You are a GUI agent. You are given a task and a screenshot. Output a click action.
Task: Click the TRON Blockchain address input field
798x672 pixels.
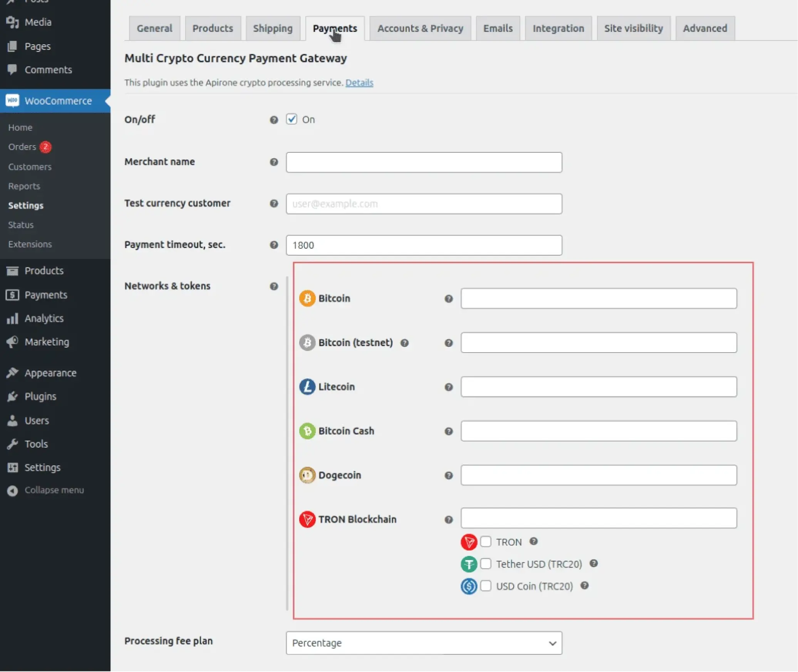click(599, 518)
